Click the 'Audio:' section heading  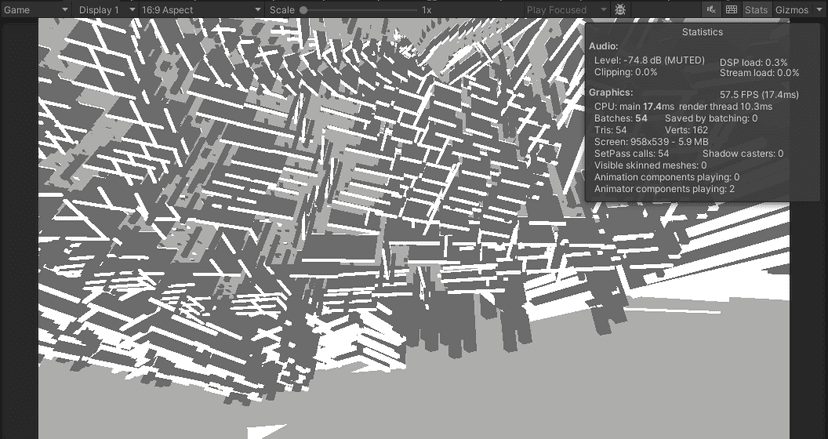(x=604, y=46)
